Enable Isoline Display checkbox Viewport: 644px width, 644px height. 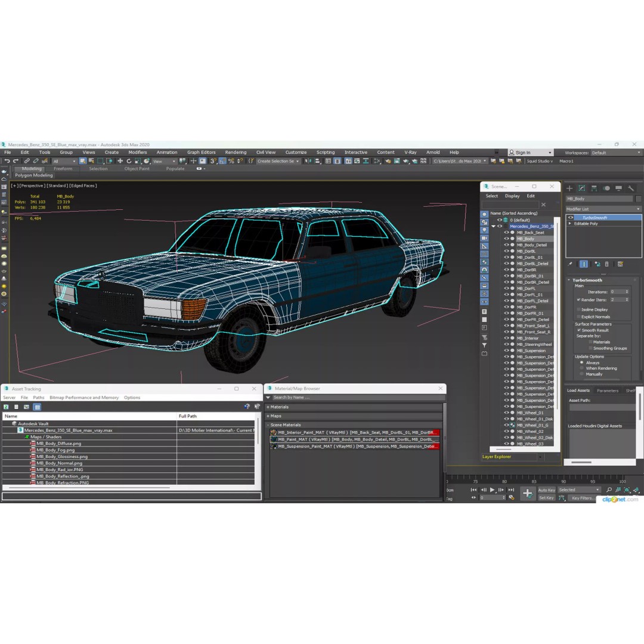(x=578, y=309)
